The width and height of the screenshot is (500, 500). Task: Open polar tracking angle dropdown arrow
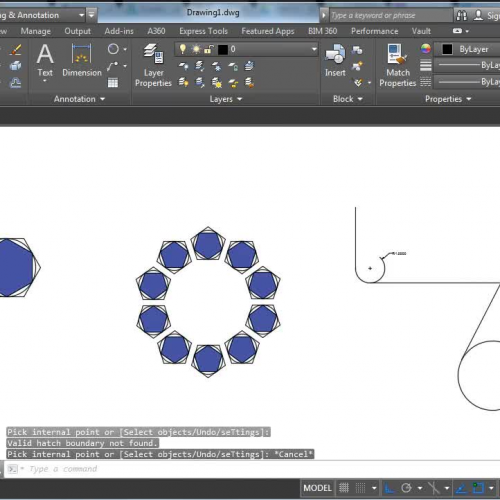[420, 488]
